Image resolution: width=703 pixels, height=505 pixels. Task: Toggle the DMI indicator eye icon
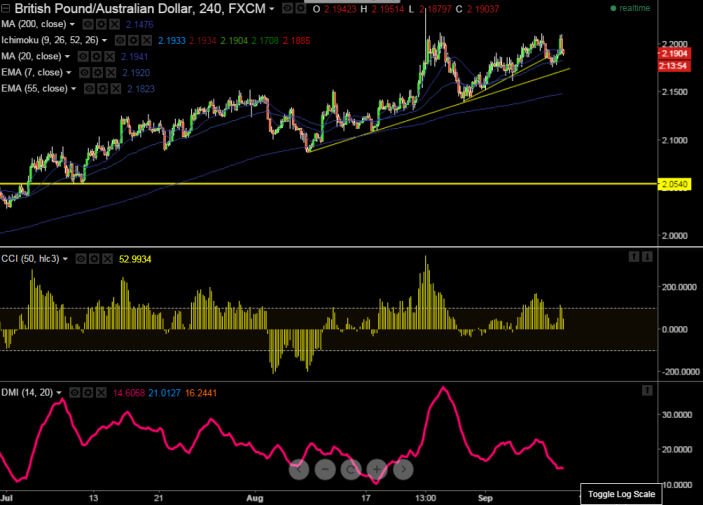[74, 393]
